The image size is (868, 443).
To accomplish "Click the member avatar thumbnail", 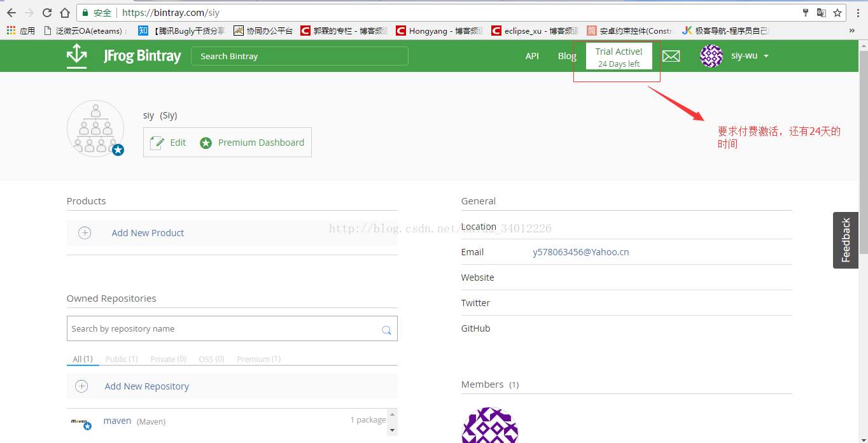I will click(489, 425).
